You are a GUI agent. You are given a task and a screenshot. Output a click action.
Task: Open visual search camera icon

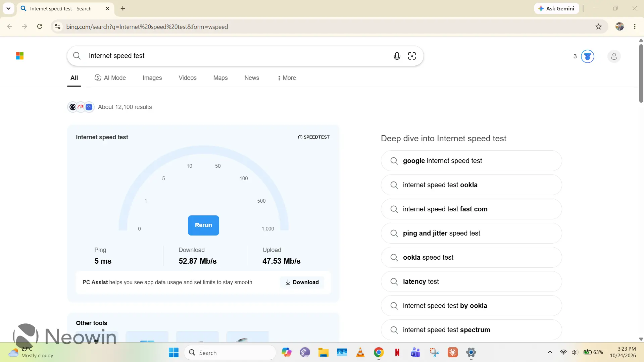pos(412,56)
